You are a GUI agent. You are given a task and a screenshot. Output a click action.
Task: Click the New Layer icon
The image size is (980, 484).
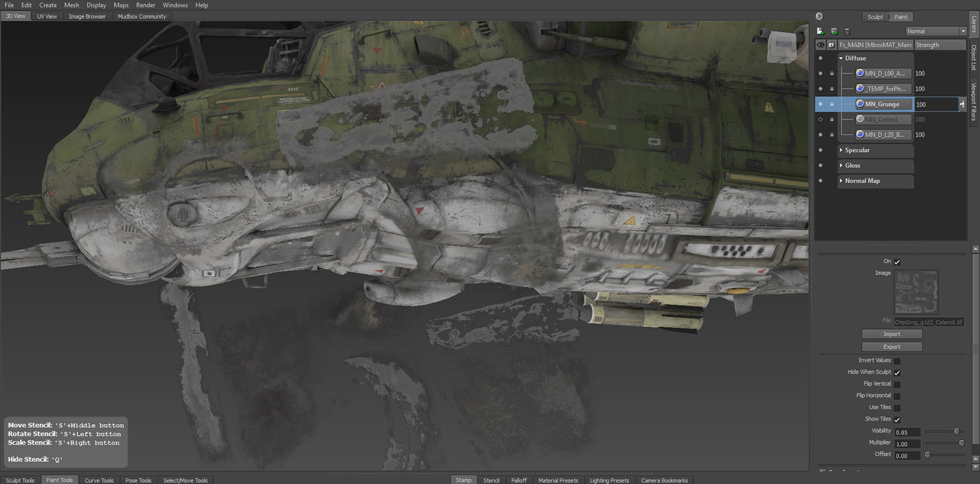click(x=820, y=31)
